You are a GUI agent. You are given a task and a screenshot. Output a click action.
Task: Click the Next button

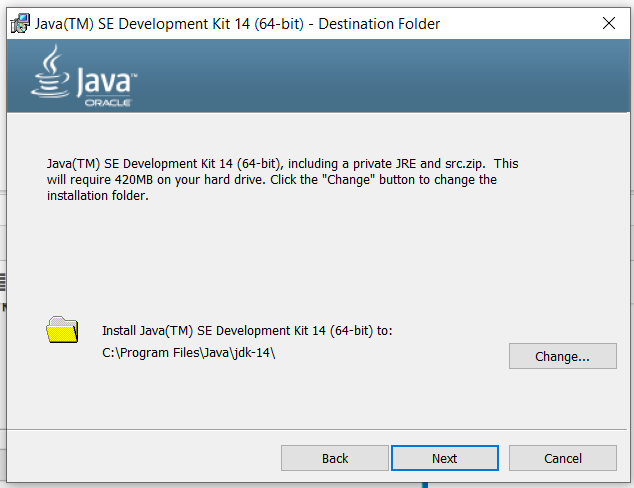(x=444, y=458)
